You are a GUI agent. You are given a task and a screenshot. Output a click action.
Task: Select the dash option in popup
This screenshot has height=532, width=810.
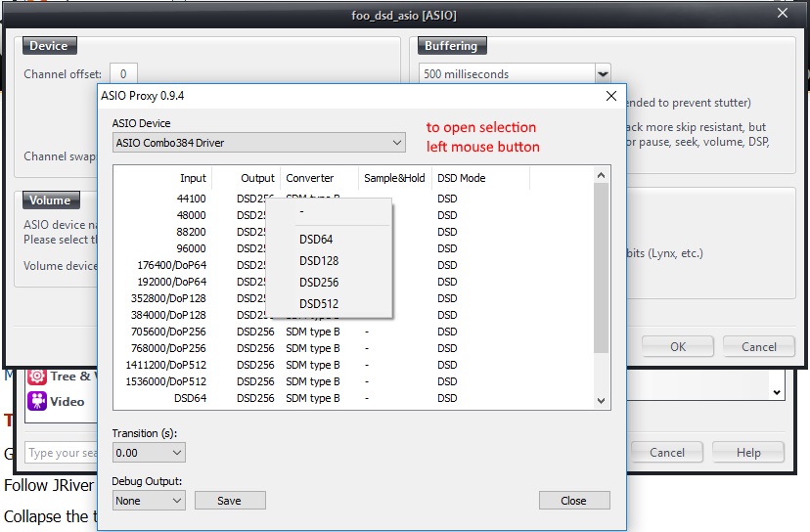pyautogui.click(x=302, y=211)
